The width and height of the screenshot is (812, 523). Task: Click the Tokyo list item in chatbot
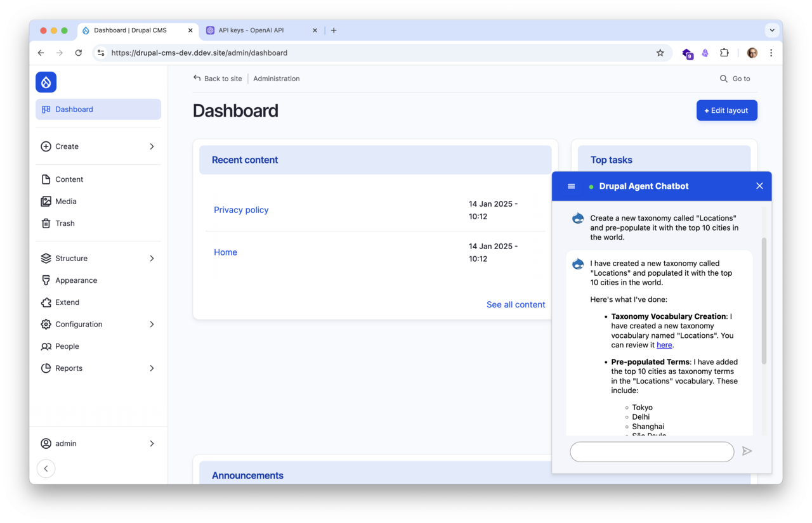(x=643, y=408)
